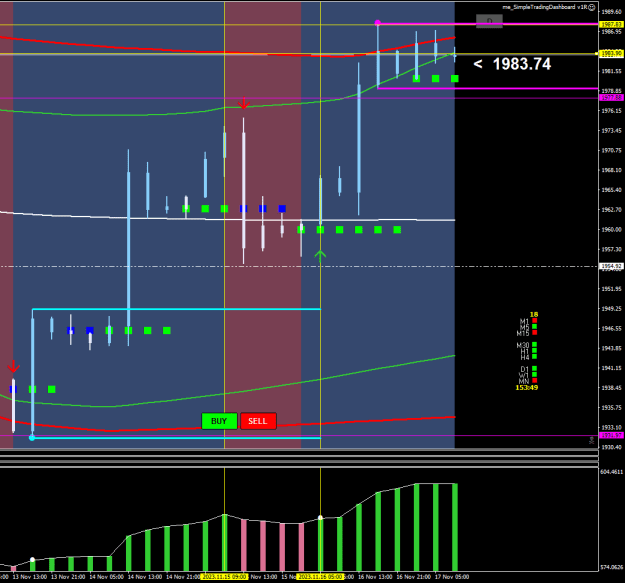Click the 1949.25 price axis value
This screenshot has height=583, width=625.
(x=611, y=308)
